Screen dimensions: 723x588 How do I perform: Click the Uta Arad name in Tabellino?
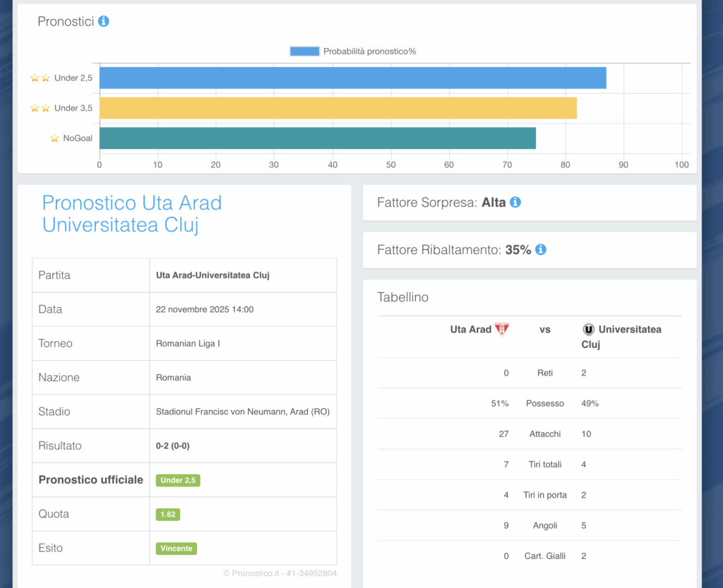pos(470,329)
